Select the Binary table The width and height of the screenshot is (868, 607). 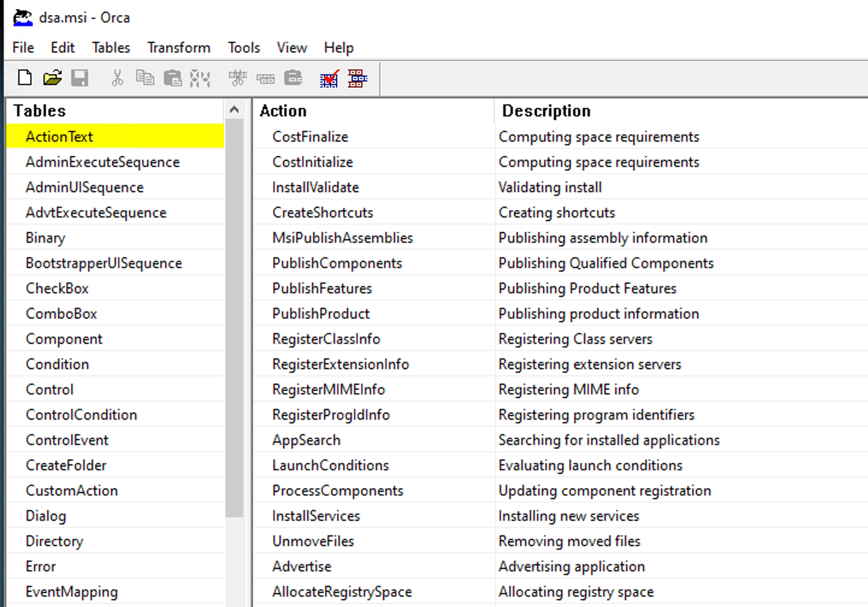click(116, 238)
